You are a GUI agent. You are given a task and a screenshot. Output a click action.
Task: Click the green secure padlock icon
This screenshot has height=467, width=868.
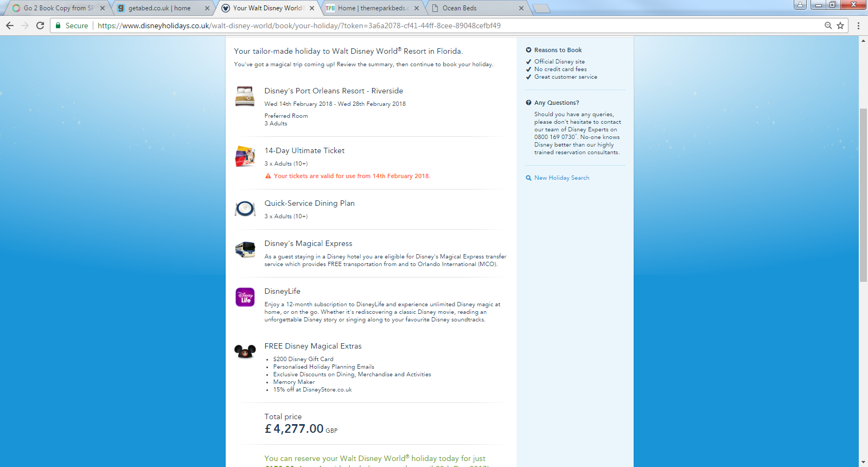pyautogui.click(x=58, y=26)
